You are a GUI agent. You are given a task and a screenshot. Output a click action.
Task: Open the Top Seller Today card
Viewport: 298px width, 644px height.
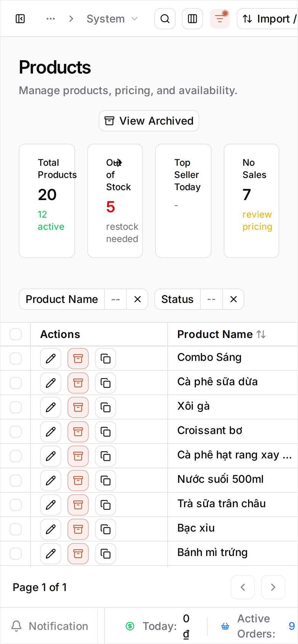(183, 201)
